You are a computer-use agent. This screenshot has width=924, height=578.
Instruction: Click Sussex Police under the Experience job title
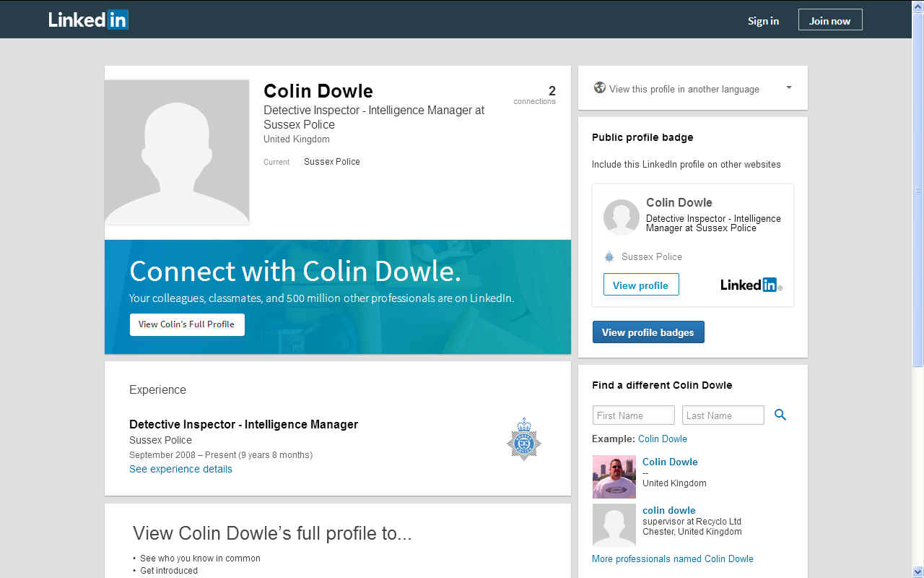(x=160, y=440)
